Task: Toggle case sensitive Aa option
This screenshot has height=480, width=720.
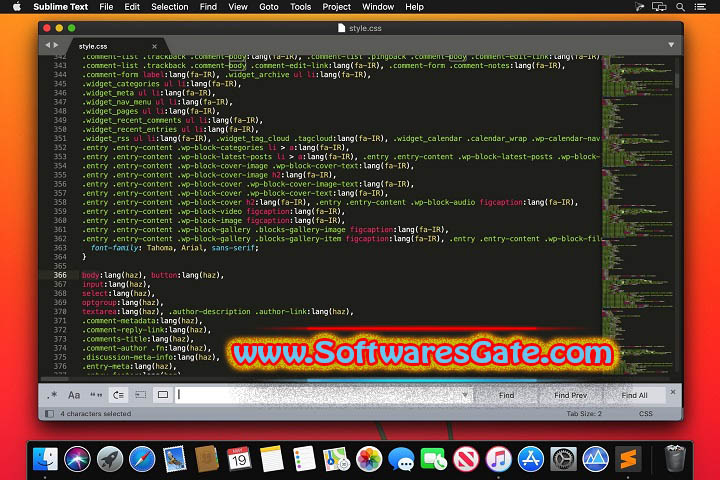Action: pos(74,395)
